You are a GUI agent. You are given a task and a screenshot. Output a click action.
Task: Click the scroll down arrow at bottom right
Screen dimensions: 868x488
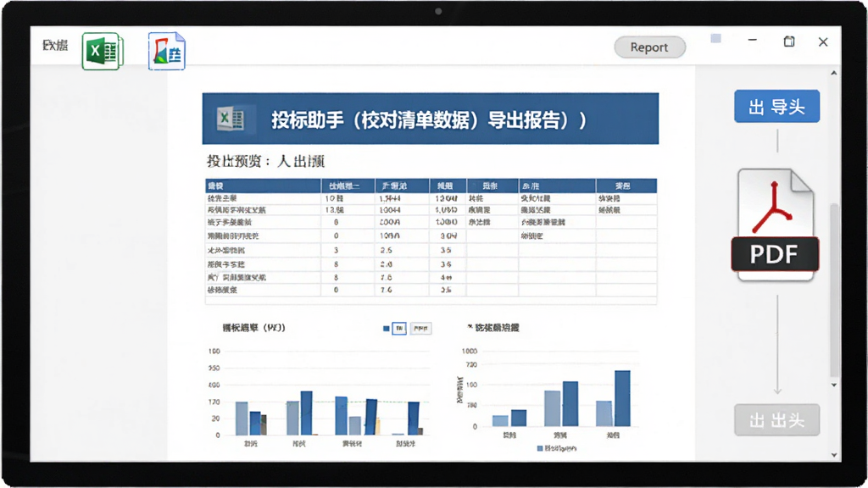(834, 455)
